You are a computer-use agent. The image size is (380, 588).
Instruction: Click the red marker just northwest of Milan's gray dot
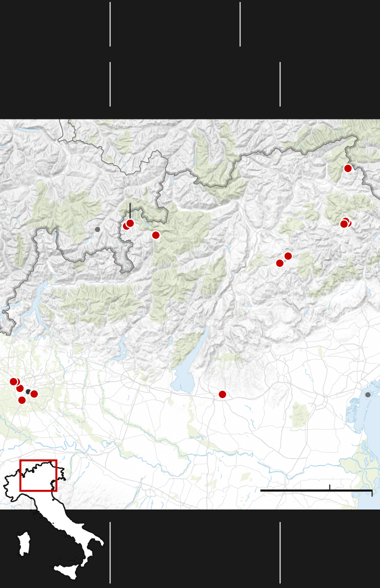tap(20, 388)
